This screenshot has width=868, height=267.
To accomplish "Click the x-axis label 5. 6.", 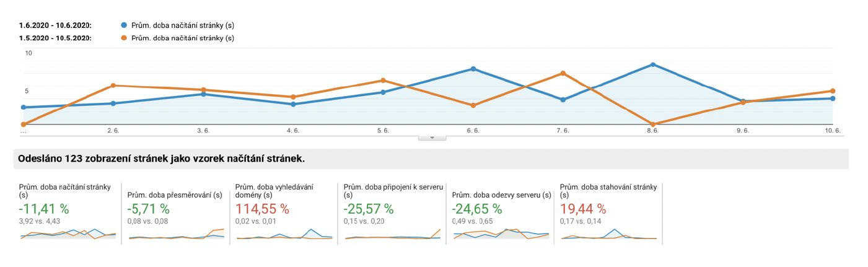I will coord(383,131).
